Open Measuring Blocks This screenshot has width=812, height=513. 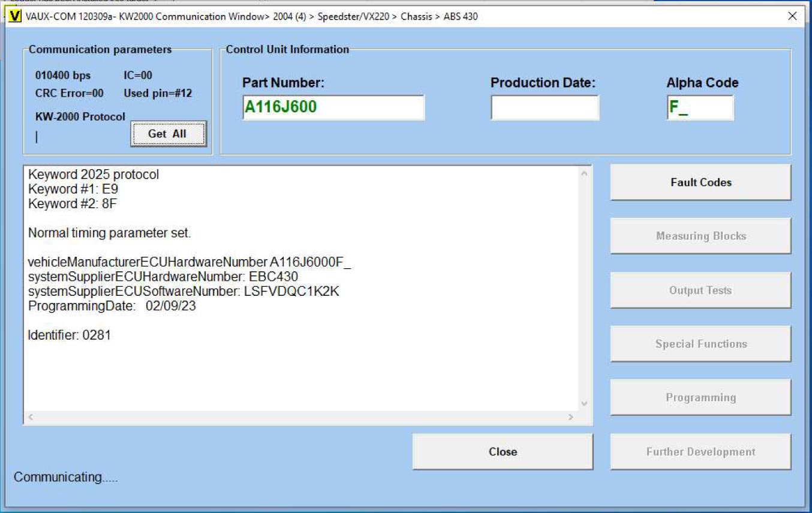point(700,236)
